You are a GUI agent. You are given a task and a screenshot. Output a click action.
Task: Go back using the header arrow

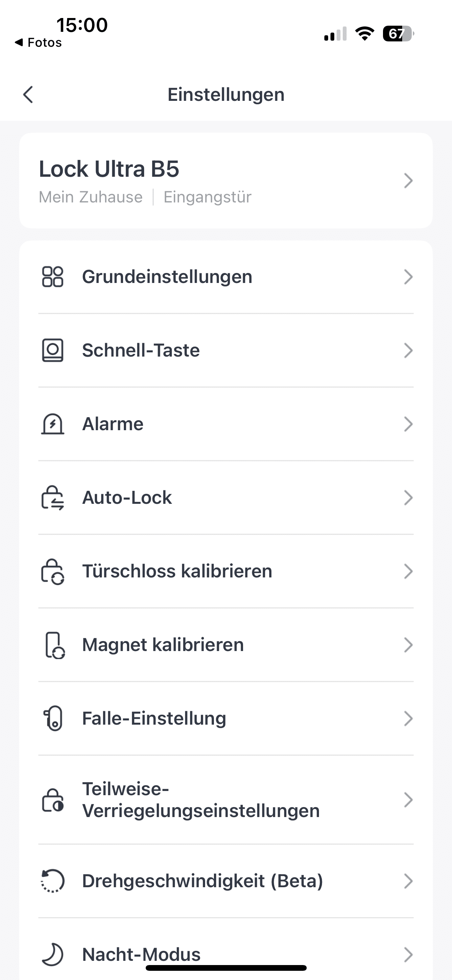tap(28, 94)
